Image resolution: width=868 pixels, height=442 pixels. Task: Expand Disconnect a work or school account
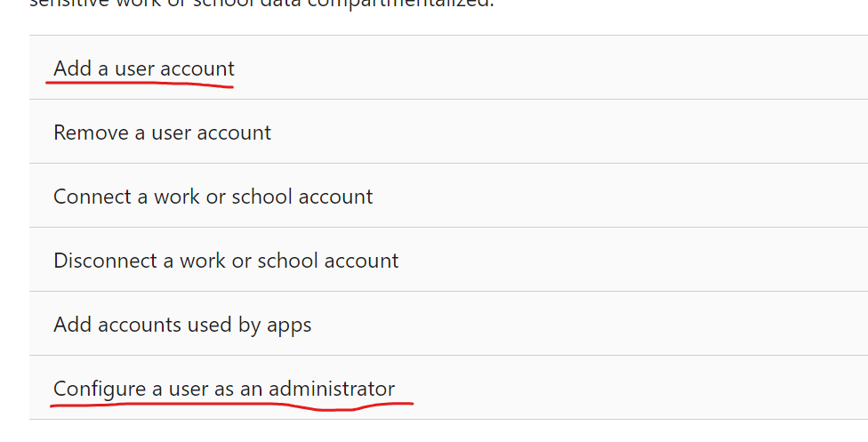coord(448,260)
